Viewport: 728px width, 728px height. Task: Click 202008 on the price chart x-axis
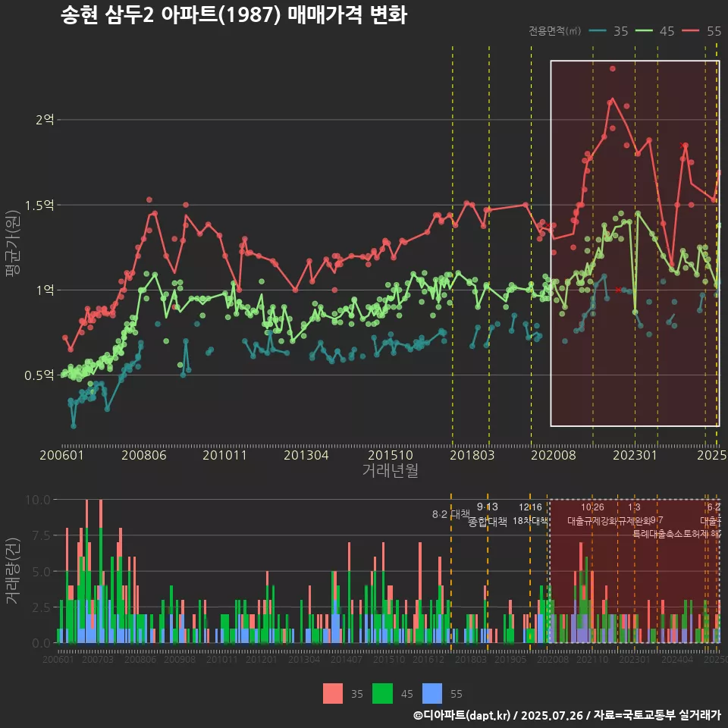pos(554,455)
